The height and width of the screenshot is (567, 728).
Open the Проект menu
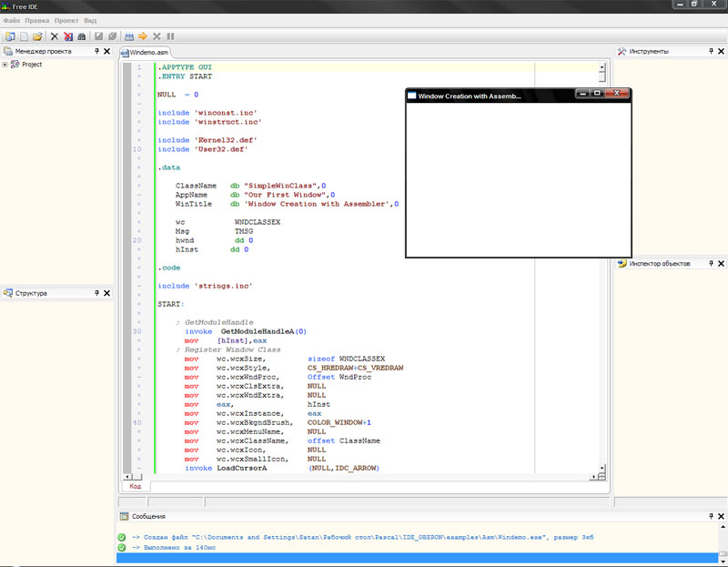point(66,19)
